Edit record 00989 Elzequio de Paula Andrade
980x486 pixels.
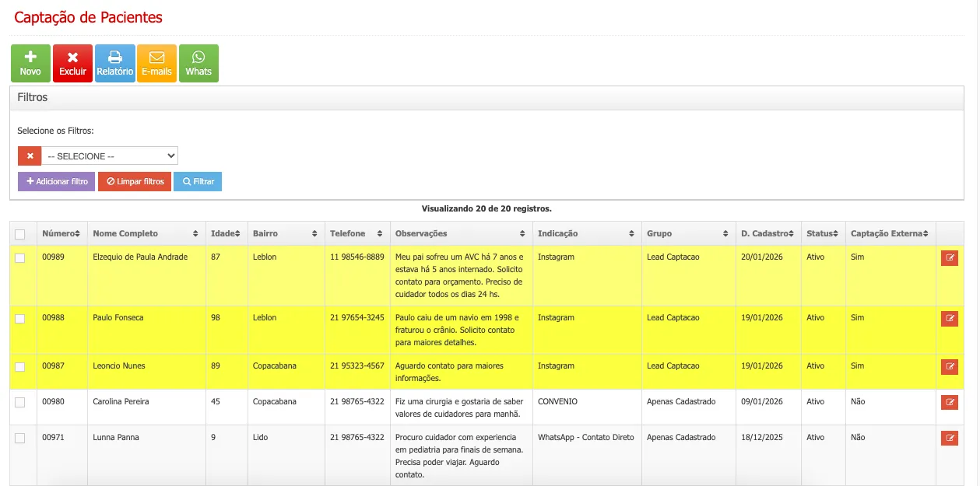click(949, 258)
